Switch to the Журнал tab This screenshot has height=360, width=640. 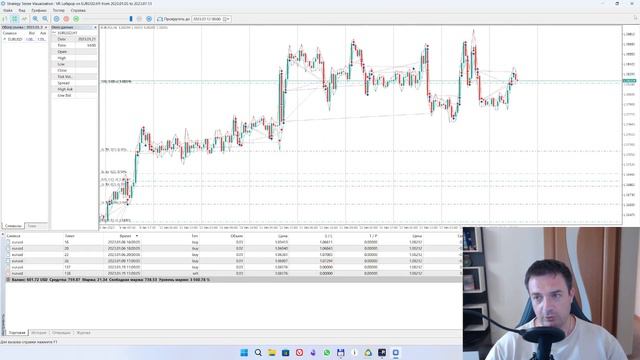[x=83, y=333]
